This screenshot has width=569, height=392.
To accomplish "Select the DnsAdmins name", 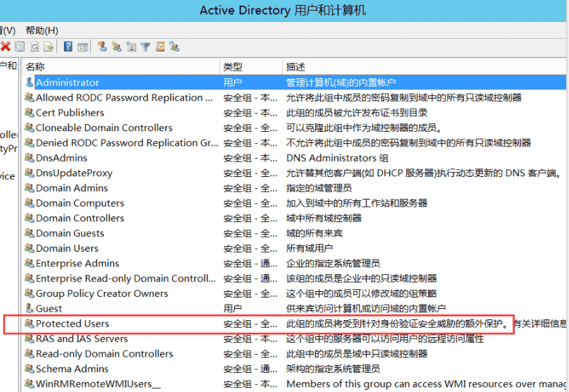I will (x=61, y=158).
